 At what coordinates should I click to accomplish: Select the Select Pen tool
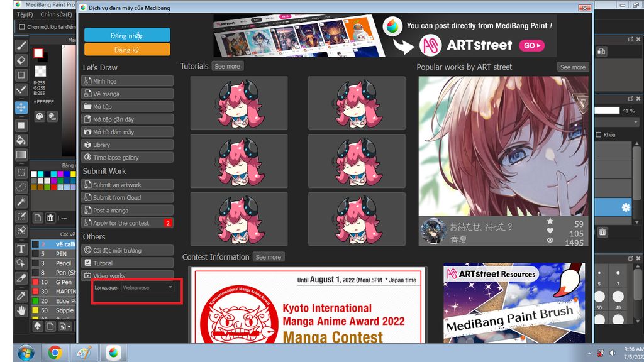21,216
